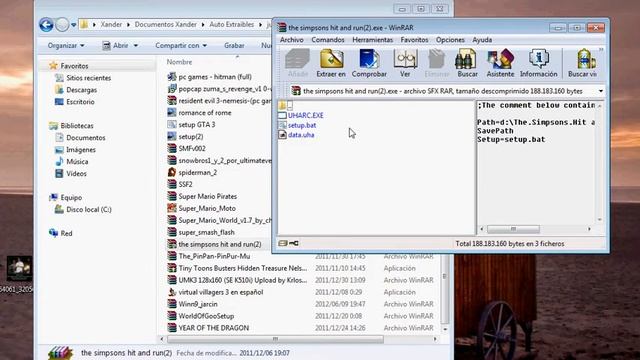Expand the Abrir dropdown arrow

coord(136,46)
